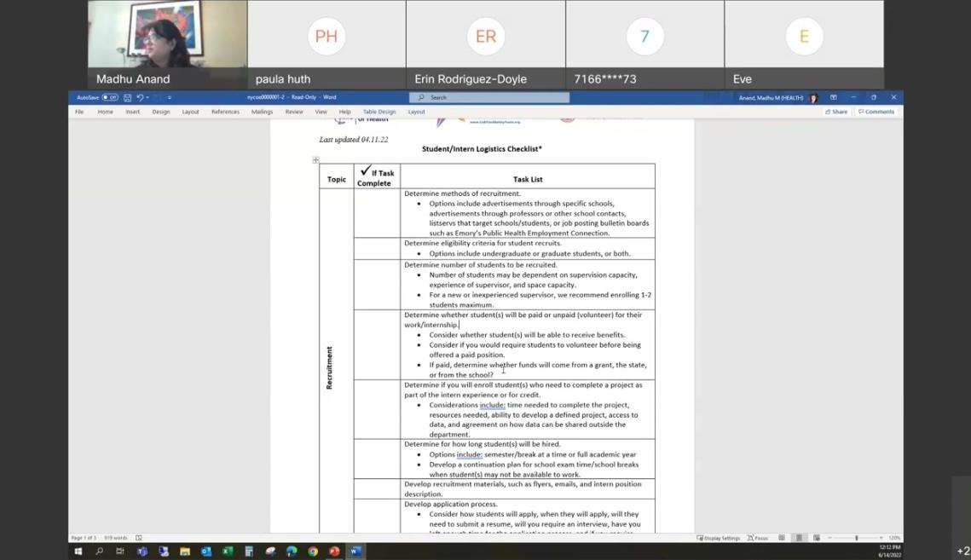The image size is (971, 560).
Task: Click the Share button
Action: tap(836, 112)
